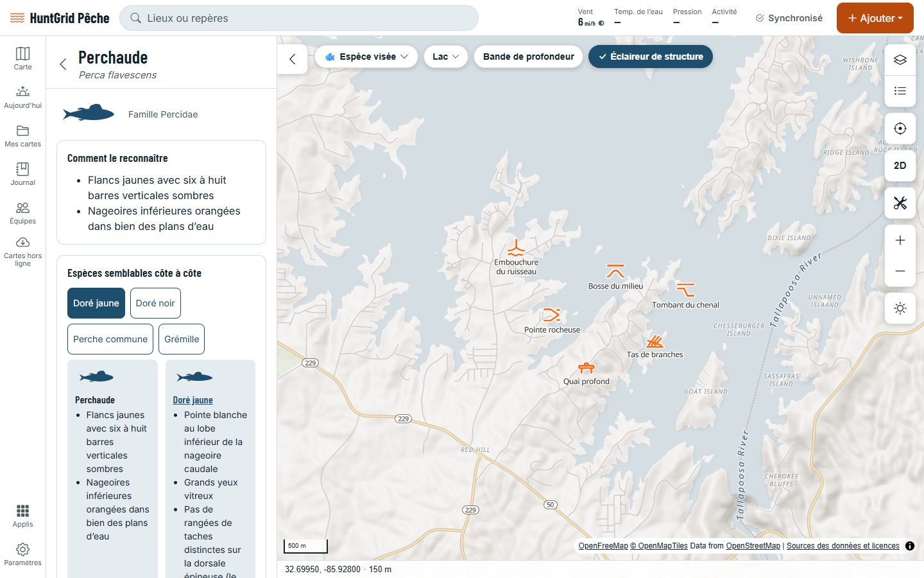Open Paramètres settings

pyautogui.click(x=22, y=554)
